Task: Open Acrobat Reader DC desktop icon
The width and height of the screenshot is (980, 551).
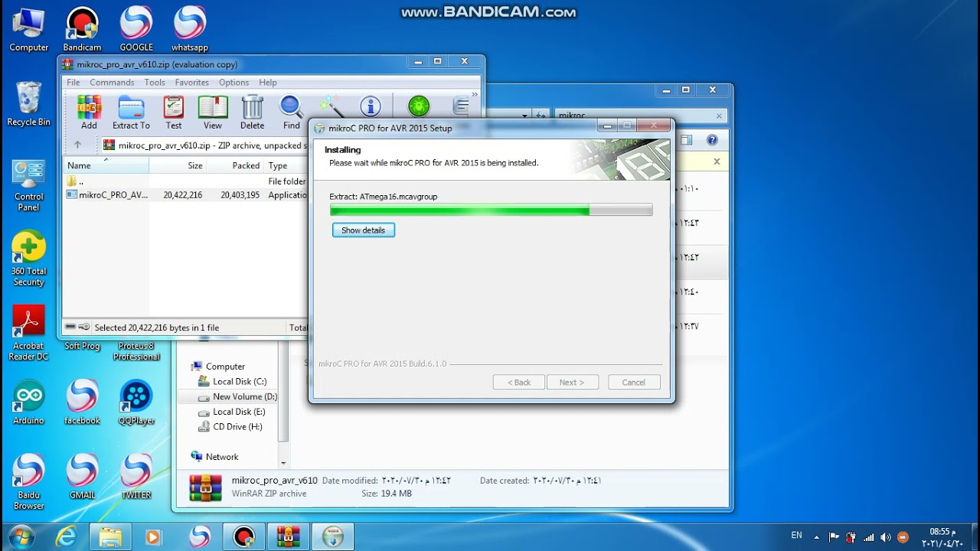Action: click(x=29, y=334)
